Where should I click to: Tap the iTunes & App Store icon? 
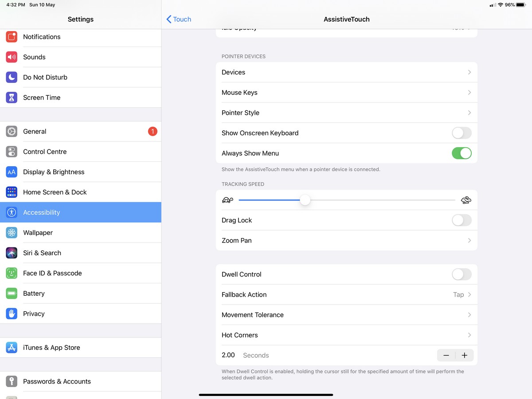coord(12,348)
